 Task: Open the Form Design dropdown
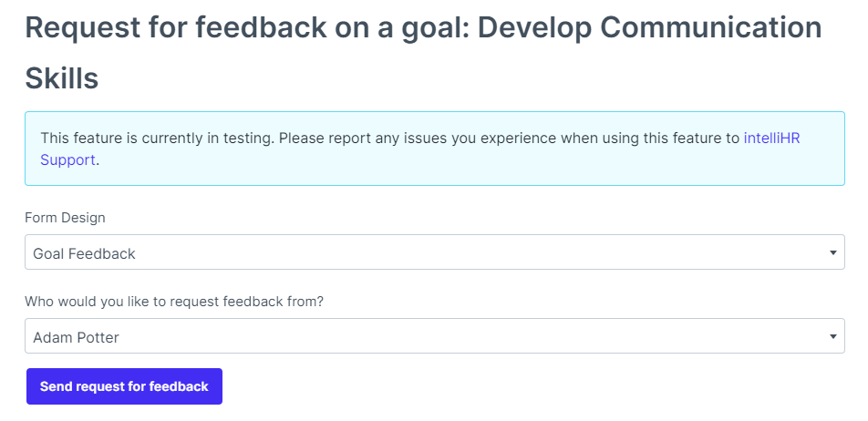(x=434, y=252)
